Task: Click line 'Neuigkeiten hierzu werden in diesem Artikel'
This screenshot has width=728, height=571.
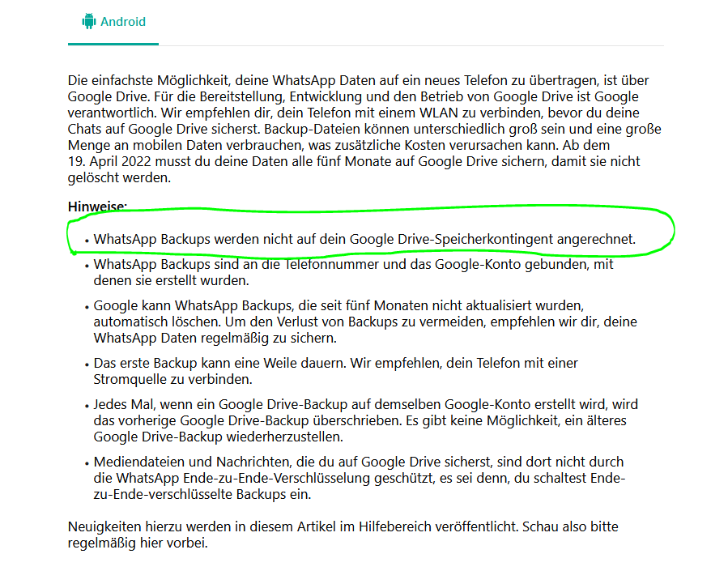Action: click(x=343, y=527)
